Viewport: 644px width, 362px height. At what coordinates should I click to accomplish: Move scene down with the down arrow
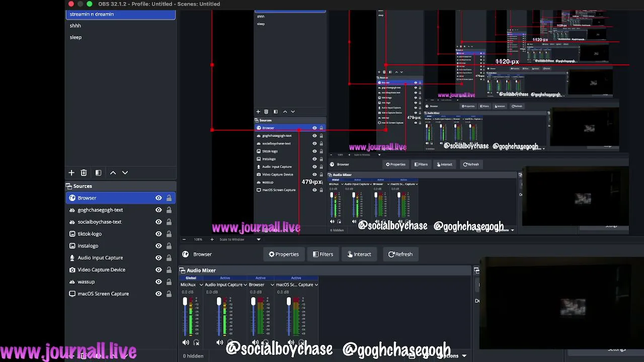pos(125,172)
